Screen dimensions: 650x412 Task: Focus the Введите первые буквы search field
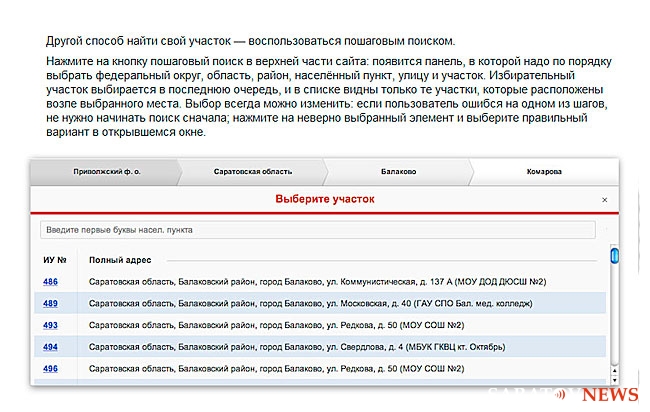pyautogui.click(x=317, y=230)
